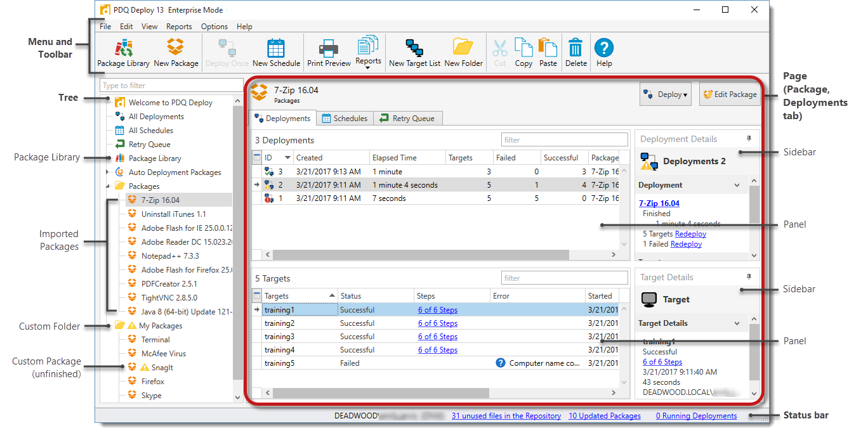Click the New Package toolbar icon

[x=176, y=48]
